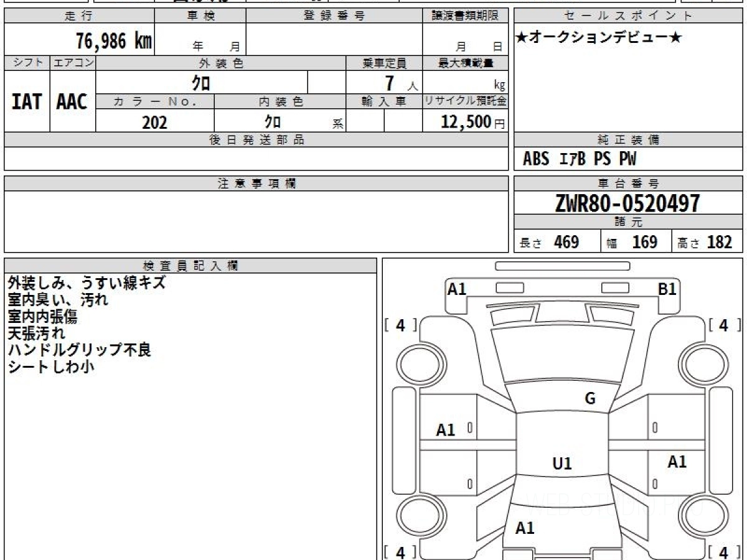The image size is (747, 560).
Task: Select the IAT shift value
Action: [x=27, y=101]
